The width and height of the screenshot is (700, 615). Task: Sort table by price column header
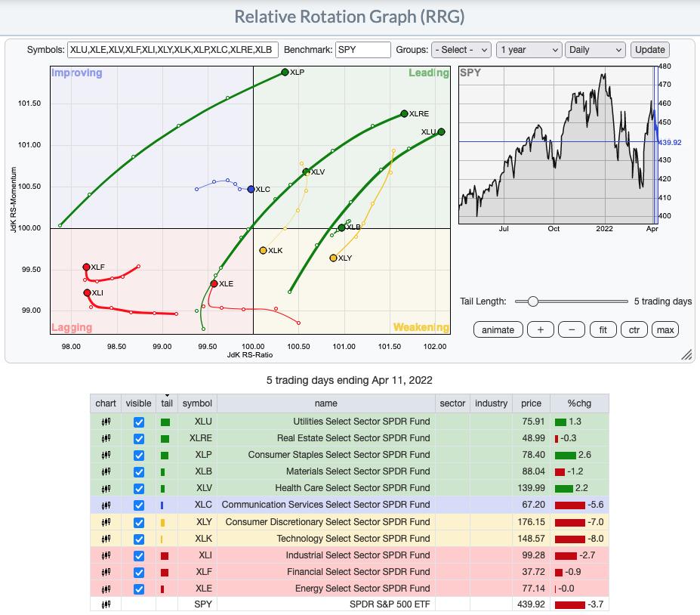pyautogui.click(x=532, y=403)
